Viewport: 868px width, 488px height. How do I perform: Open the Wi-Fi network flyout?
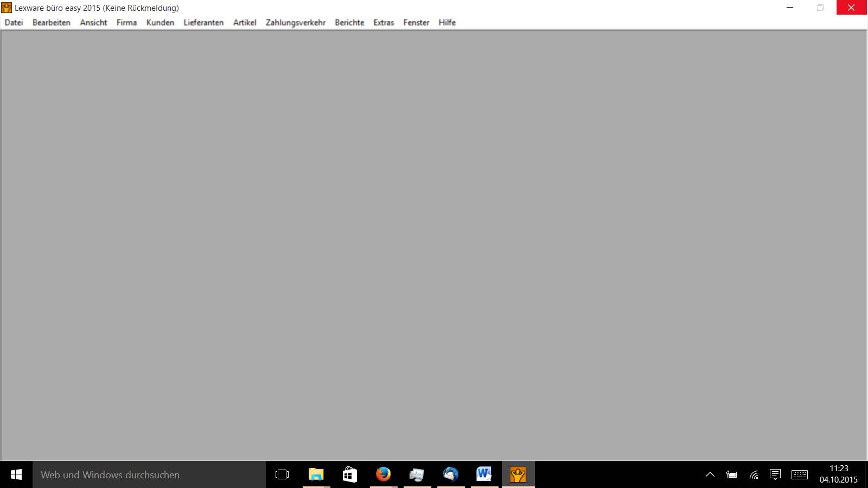pos(754,474)
